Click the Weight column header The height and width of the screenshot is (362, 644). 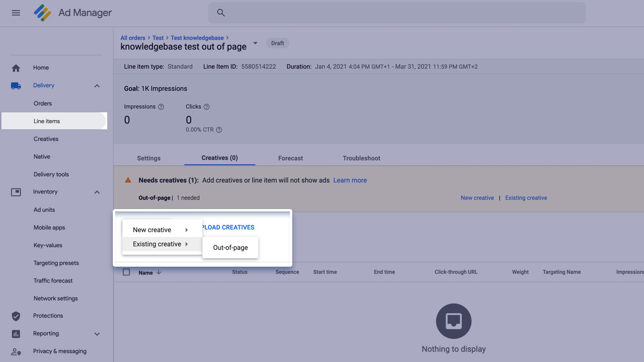(520, 272)
